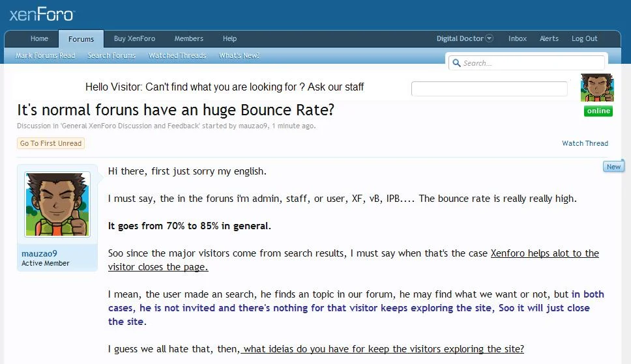631x364 pixels.
Task: Open the Help tab
Action: point(230,38)
